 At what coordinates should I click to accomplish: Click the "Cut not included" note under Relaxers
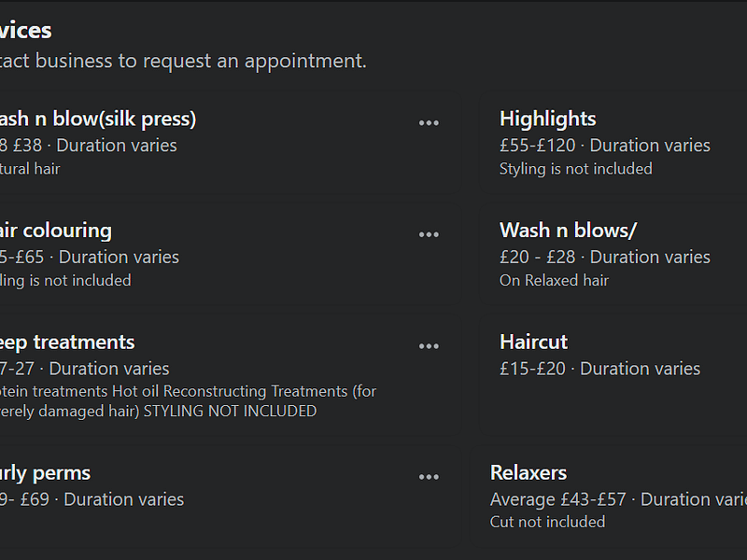pyautogui.click(x=547, y=522)
